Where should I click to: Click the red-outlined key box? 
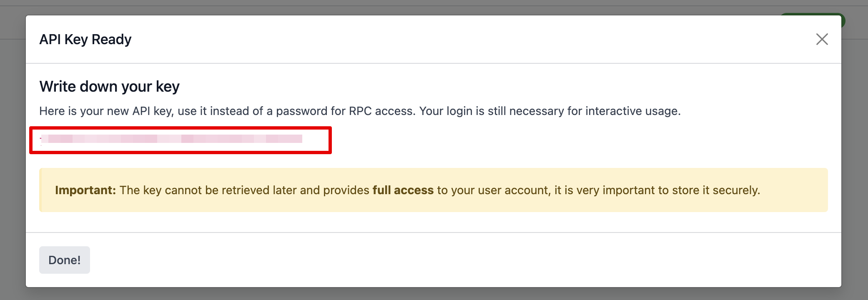pyautogui.click(x=317, y=140)
